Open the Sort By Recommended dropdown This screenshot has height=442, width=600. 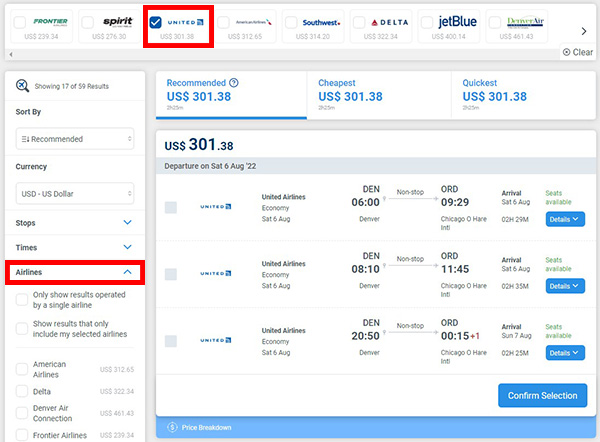(75, 139)
